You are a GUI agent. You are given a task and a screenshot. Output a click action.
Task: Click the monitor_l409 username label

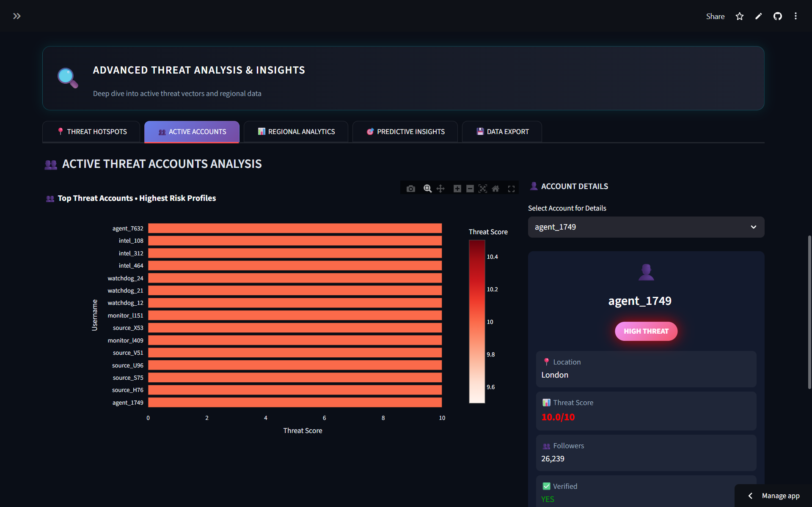coord(125,340)
